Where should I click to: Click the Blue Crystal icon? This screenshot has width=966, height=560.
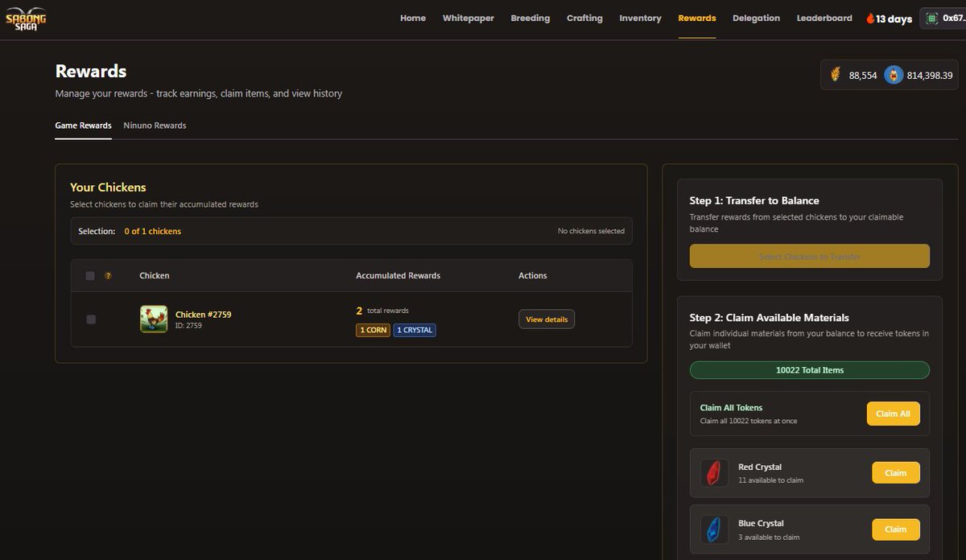point(713,529)
